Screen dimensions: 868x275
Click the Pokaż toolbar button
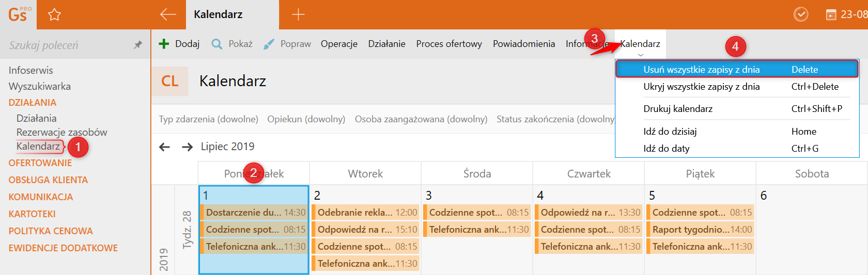click(232, 44)
